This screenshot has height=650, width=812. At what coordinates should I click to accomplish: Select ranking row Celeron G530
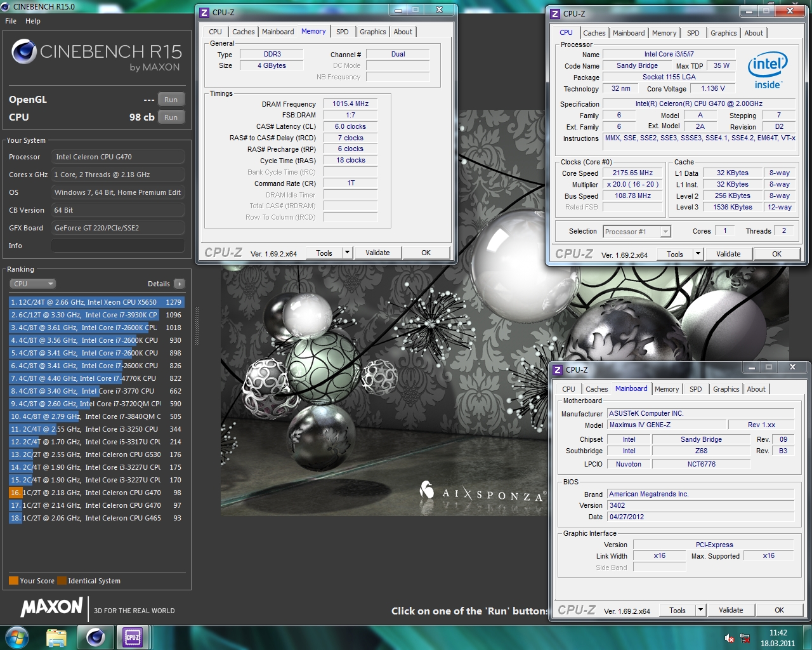tap(96, 454)
